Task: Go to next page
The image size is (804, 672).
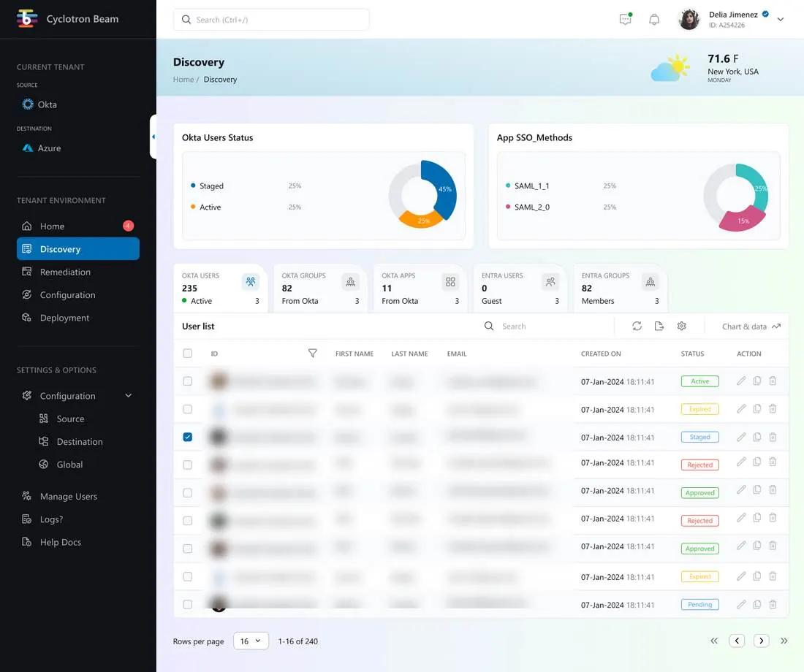Action: [x=762, y=641]
